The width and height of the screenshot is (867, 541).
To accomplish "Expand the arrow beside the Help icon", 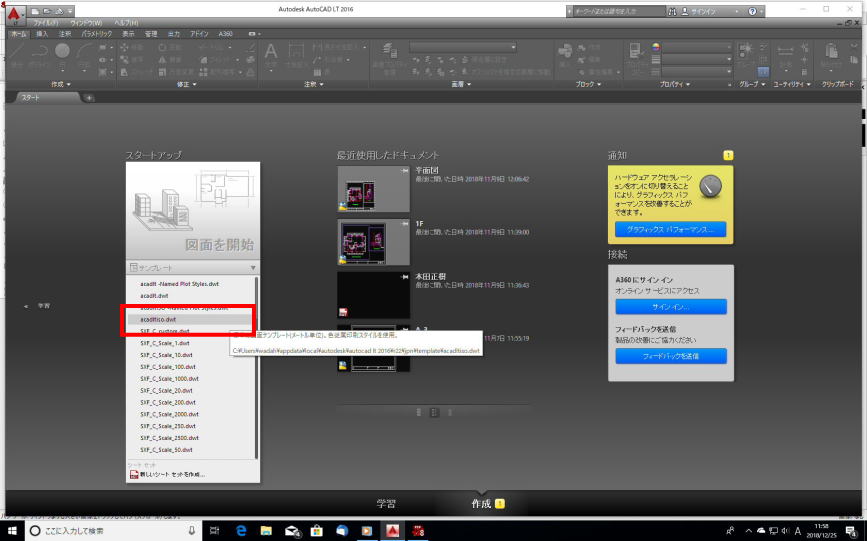I will pyautogui.click(x=761, y=11).
